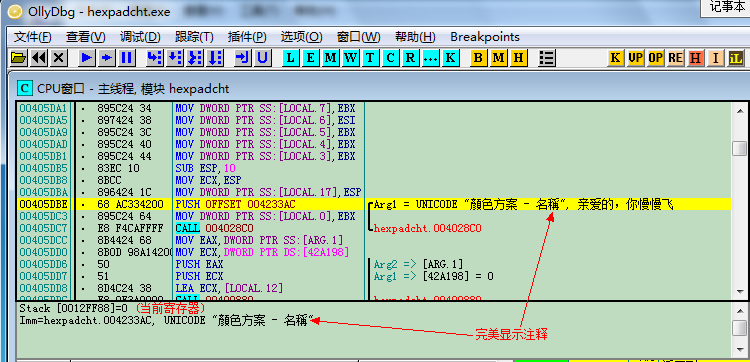Click the Run program play icon
The height and width of the screenshot is (362, 750).
point(87,58)
